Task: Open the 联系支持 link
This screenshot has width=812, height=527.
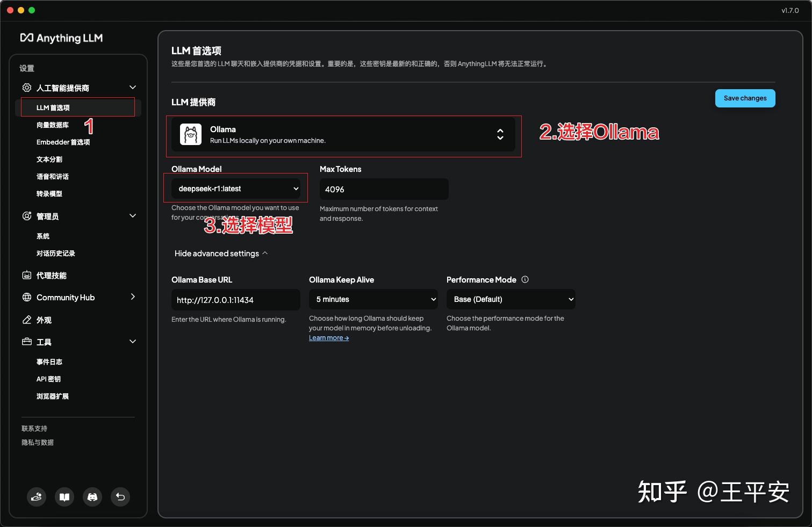Action: [x=34, y=428]
